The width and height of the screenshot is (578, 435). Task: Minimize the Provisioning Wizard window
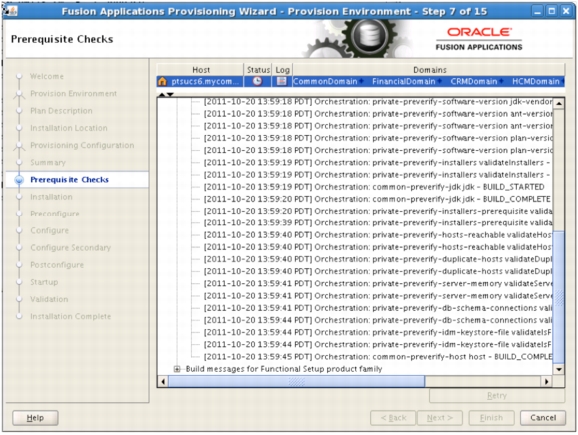click(x=537, y=11)
